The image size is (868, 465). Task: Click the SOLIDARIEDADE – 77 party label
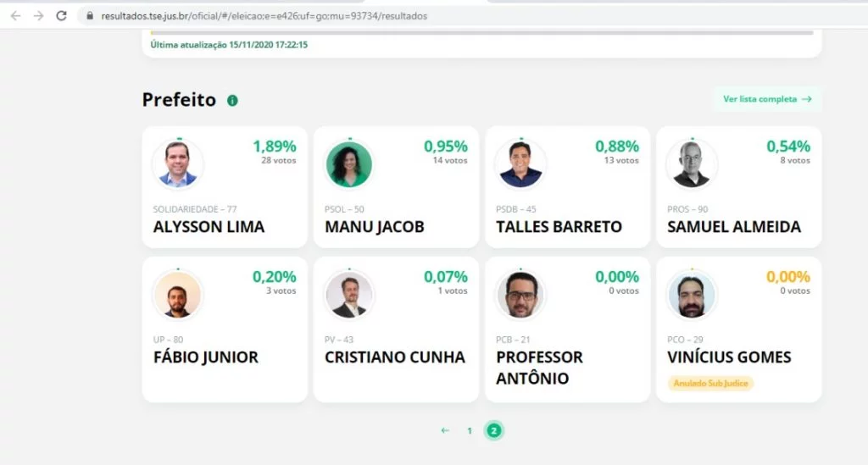point(195,209)
